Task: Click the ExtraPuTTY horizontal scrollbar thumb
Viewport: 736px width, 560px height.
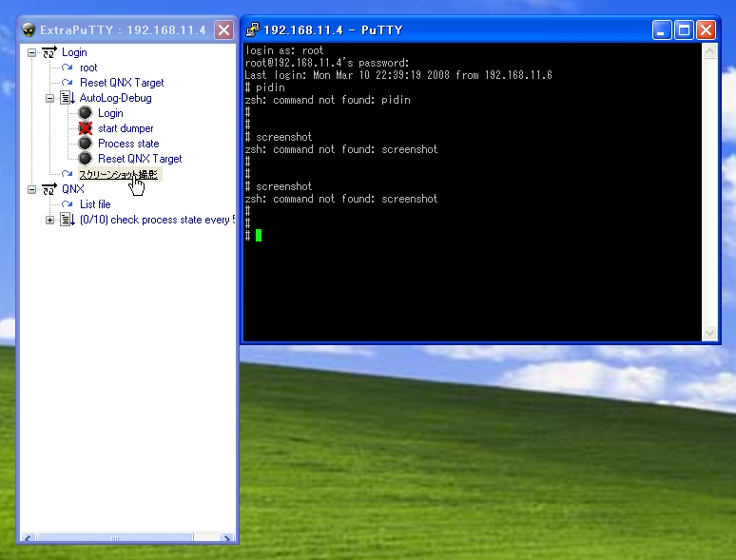Action: [115, 538]
